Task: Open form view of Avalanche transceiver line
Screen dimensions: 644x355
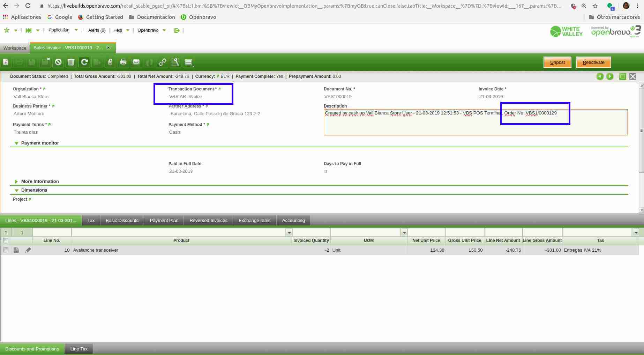Action: click(16, 250)
